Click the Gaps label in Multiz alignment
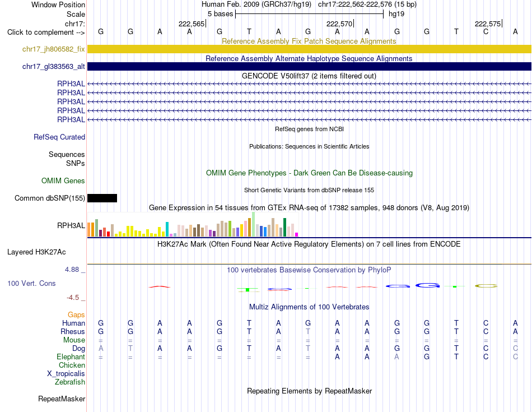Image resolution: width=532 pixels, height=412 pixels. [x=76, y=315]
